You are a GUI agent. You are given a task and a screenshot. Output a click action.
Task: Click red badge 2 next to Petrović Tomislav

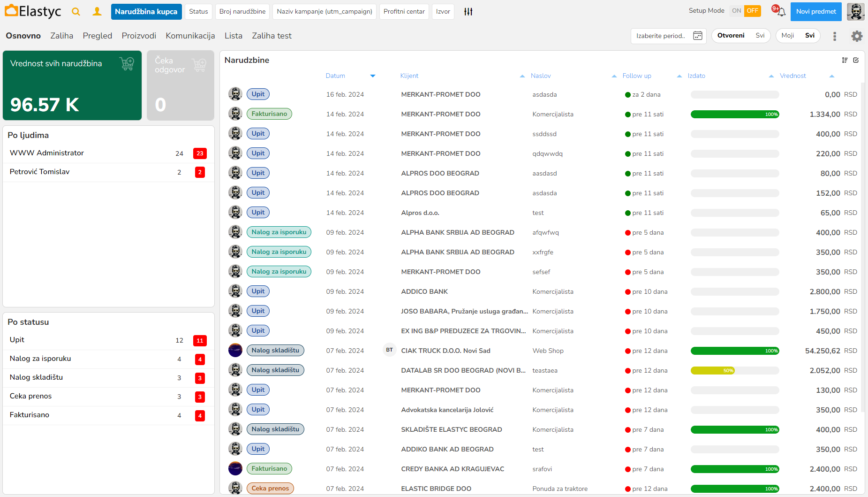point(200,172)
